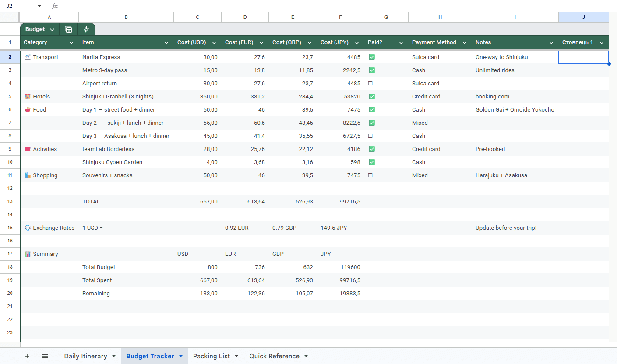Switch to the Quick Reference sheet tab
Viewport: 617px width, 364px height.
(x=275, y=356)
